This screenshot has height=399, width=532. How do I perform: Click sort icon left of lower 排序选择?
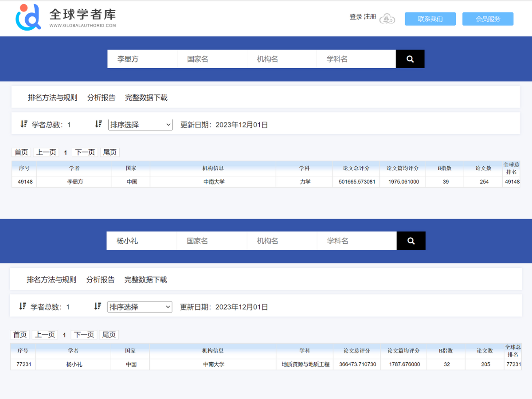coord(98,306)
